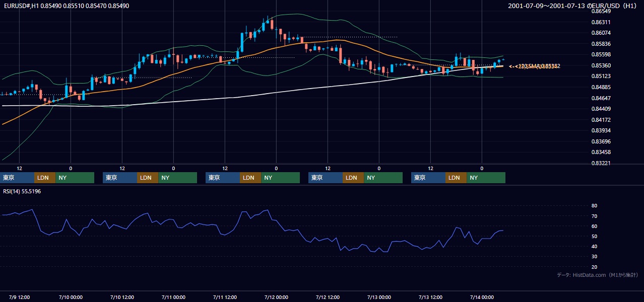Click the 7/14 00:00 date label

tap(482, 297)
